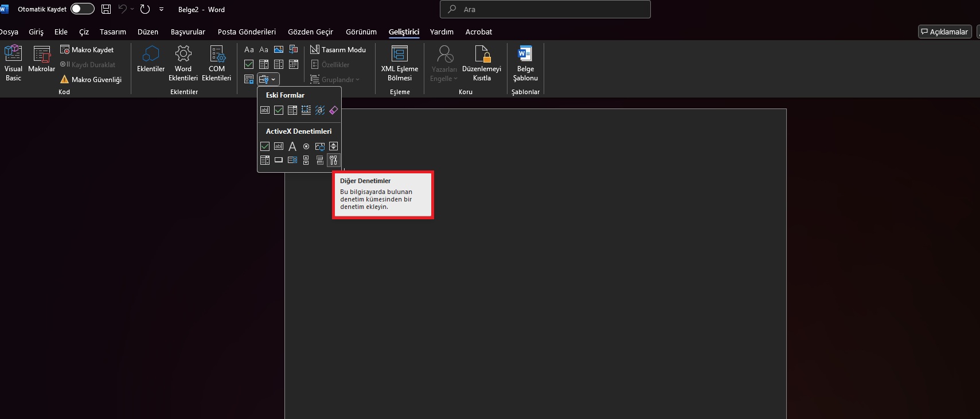980x419 pixels.
Task: Select the More Controls (Diğer Denetimler) icon
Action: pos(333,160)
